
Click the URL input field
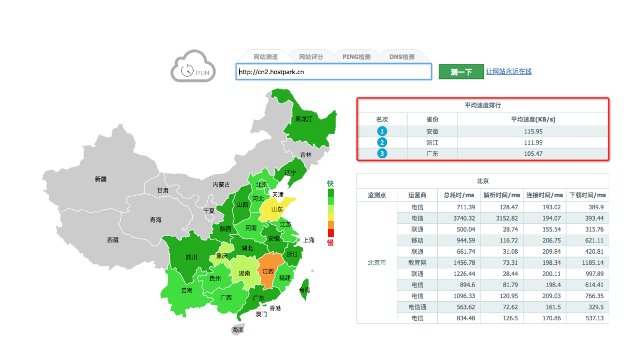click(333, 72)
